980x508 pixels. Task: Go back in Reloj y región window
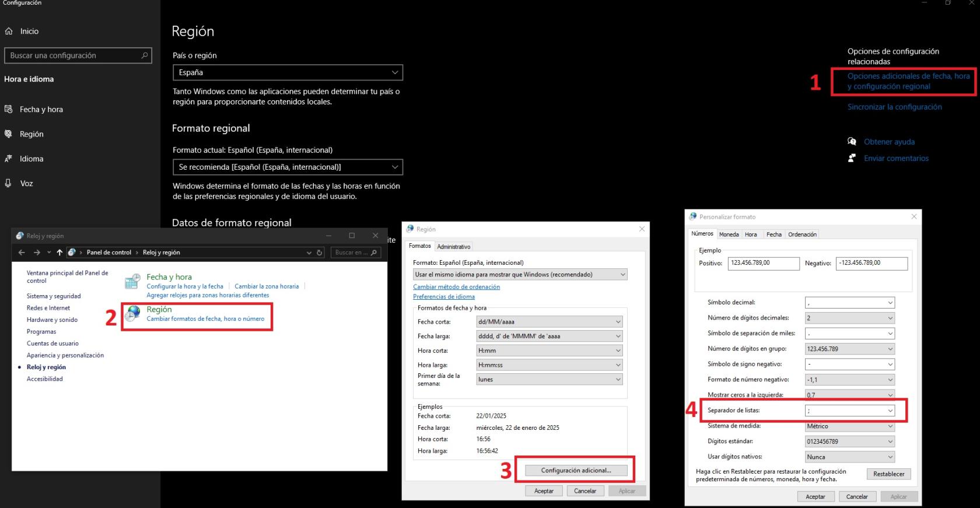(22, 253)
